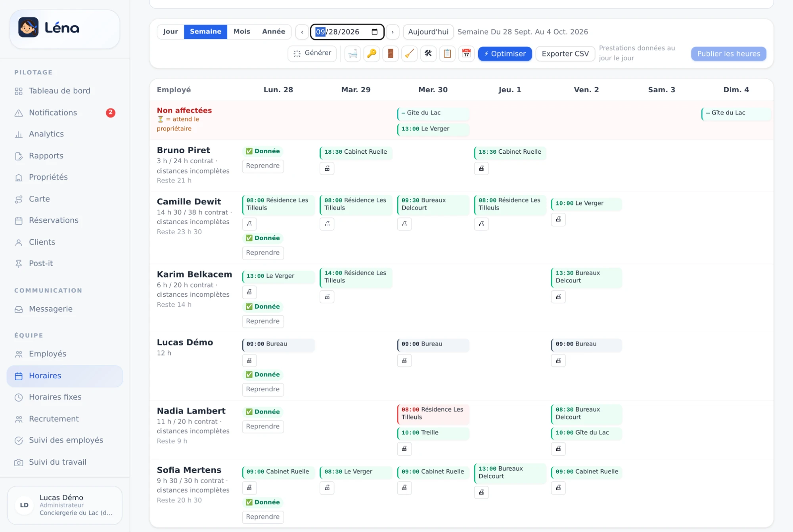Click the bathtub icon in the toolbar
This screenshot has width=793, height=532.
pyautogui.click(x=352, y=53)
